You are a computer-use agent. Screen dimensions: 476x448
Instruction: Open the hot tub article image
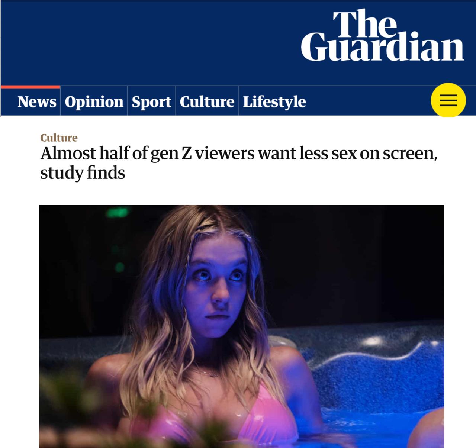[242, 326]
